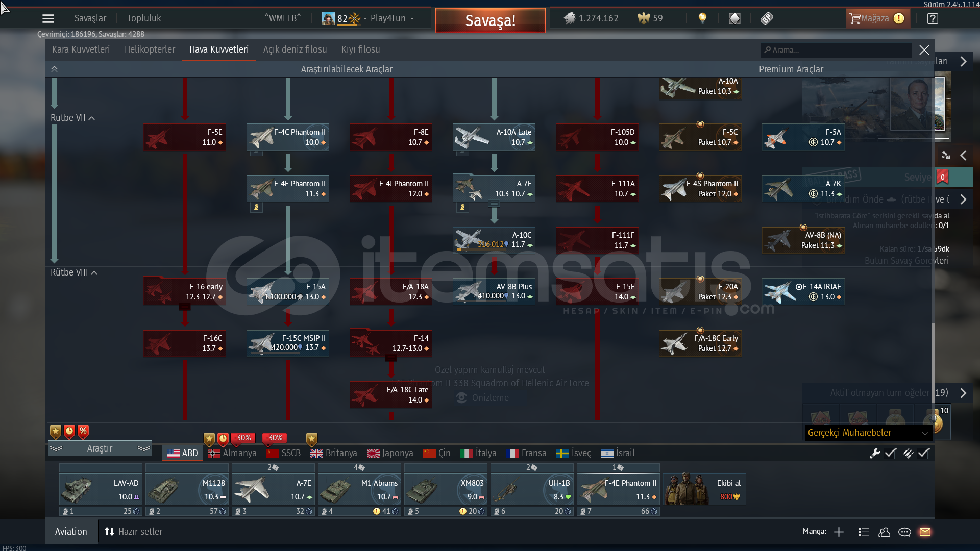Switch to Açık deniz filosu tab
980x551 pixels.
pyautogui.click(x=295, y=49)
